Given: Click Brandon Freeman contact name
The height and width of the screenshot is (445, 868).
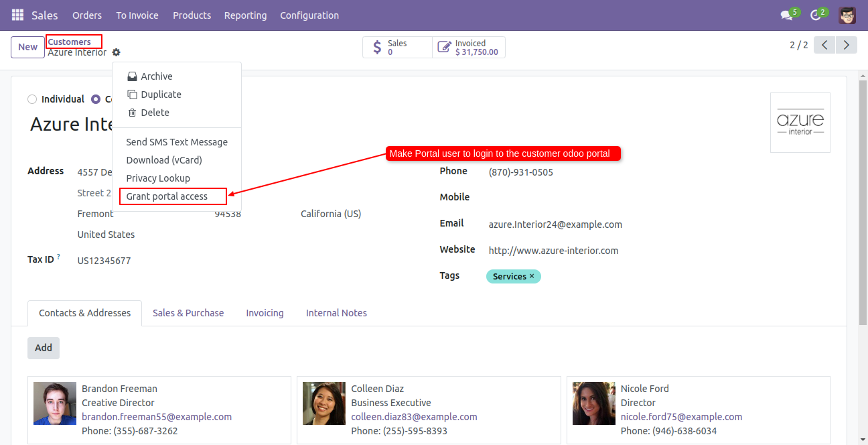Looking at the screenshot, I should tap(119, 389).
